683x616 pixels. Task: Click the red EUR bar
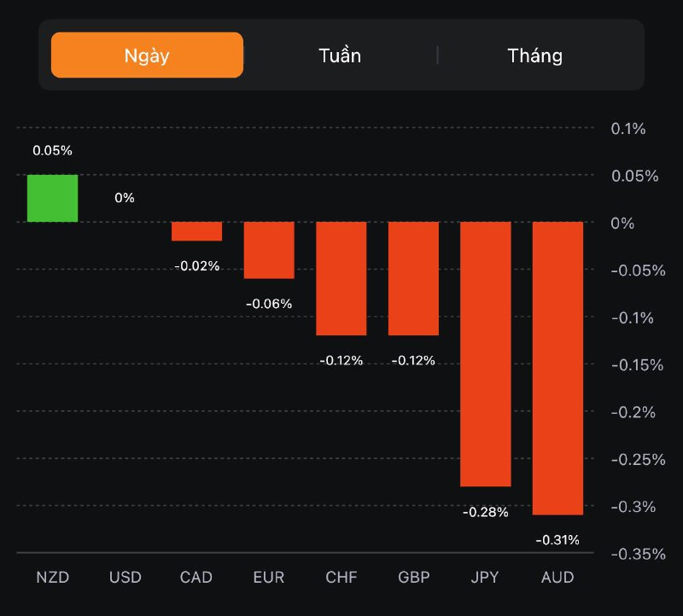click(269, 250)
